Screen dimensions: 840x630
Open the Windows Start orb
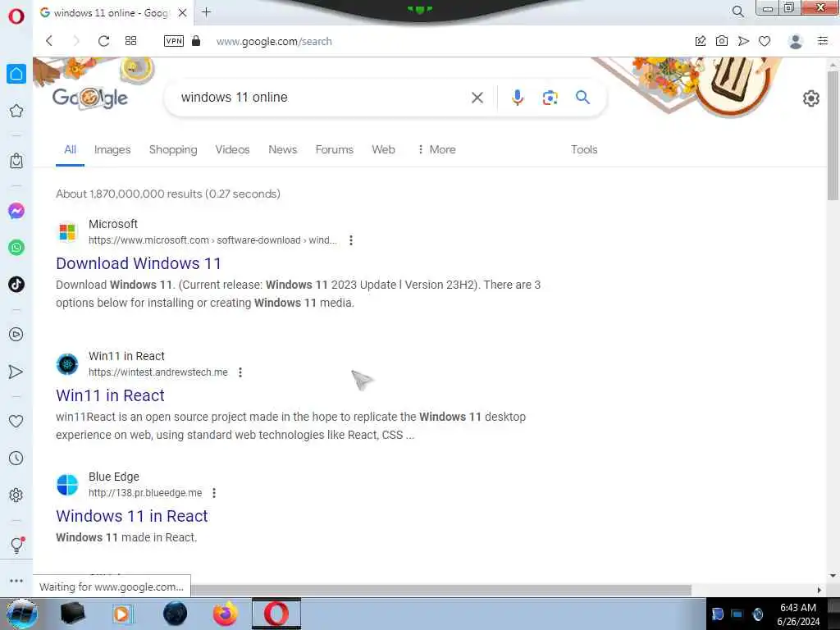[x=22, y=614]
